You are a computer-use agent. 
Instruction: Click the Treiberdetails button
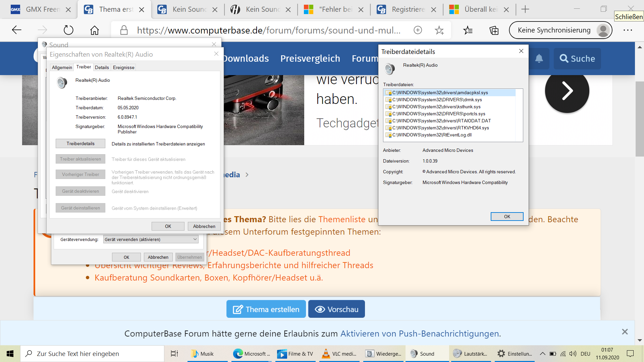80,143
